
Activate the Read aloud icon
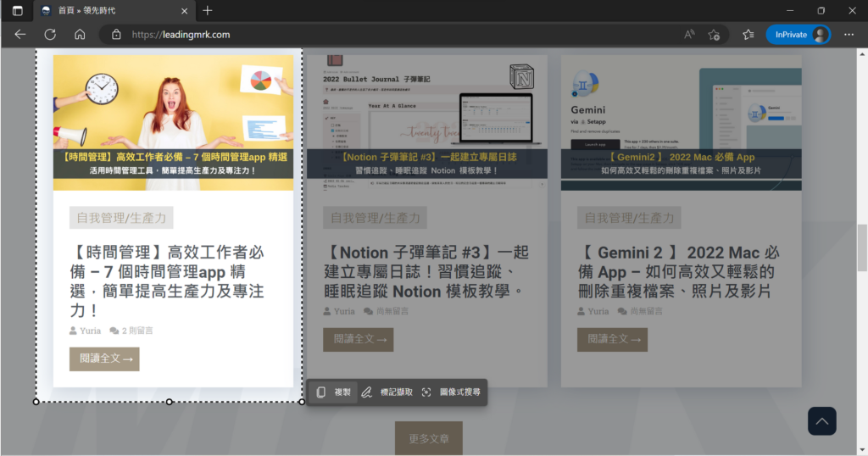(689, 34)
